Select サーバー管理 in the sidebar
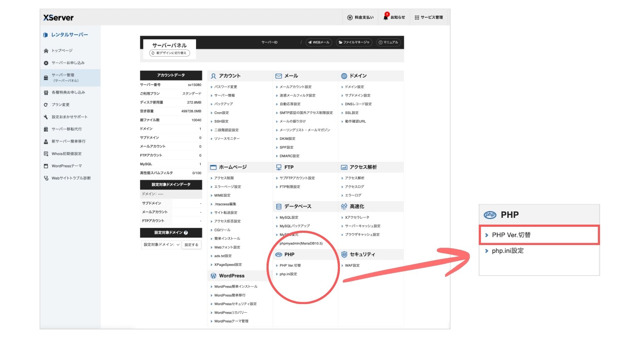This screenshot has height=338, width=644. pyautogui.click(x=70, y=78)
